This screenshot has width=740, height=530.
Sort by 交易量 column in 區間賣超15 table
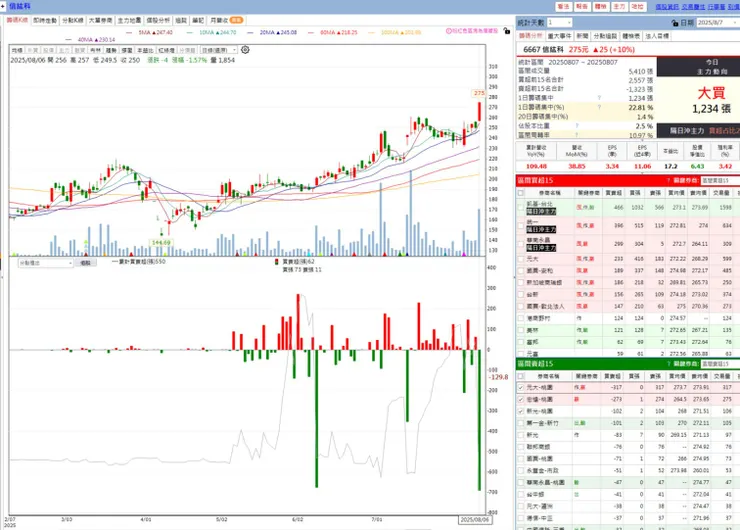pos(722,376)
